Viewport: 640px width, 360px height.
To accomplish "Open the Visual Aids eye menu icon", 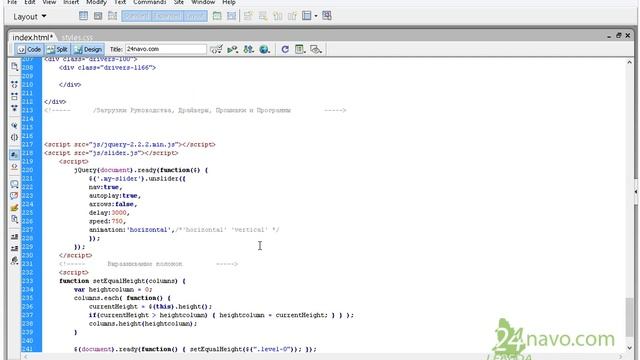I will 316,49.
